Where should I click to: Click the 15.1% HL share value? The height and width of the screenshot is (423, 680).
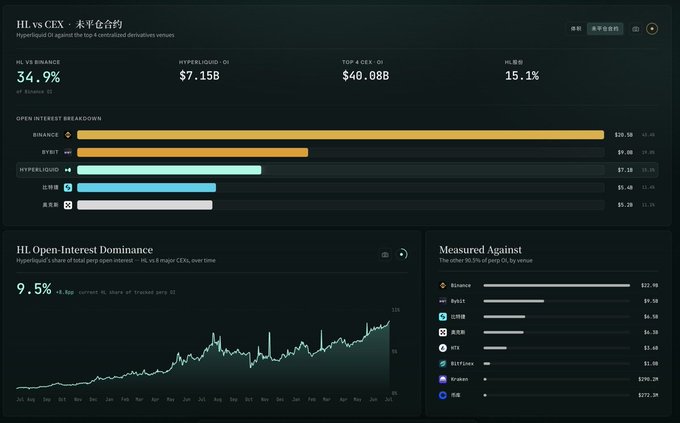(x=522, y=76)
